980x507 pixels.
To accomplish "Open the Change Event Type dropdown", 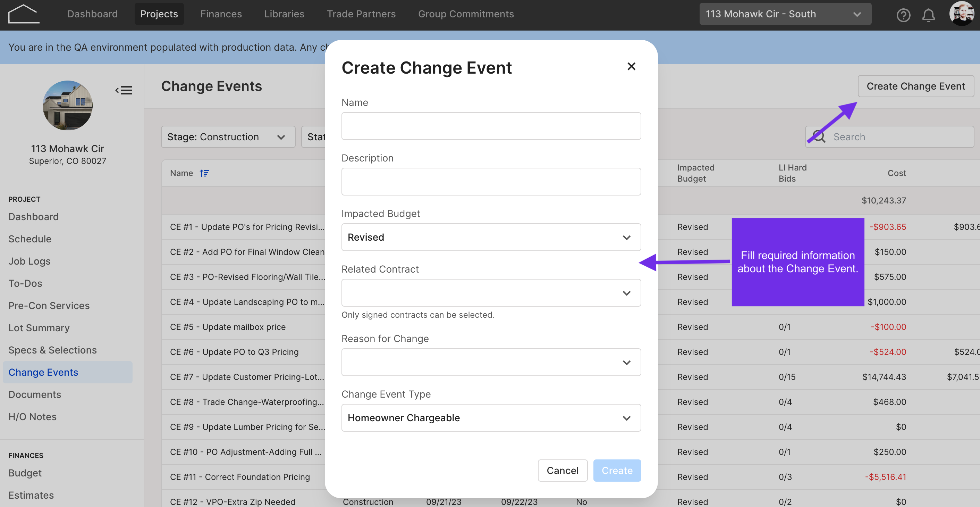I will [491, 417].
